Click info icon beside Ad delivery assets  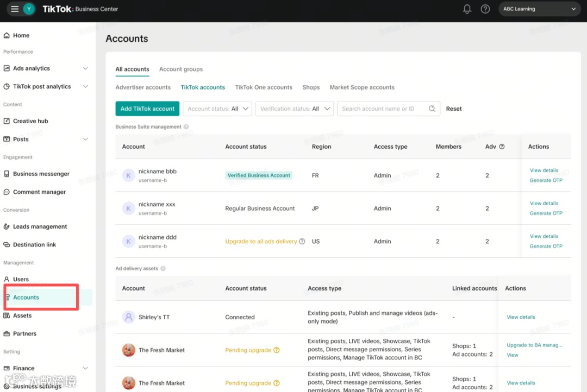(163, 269)
